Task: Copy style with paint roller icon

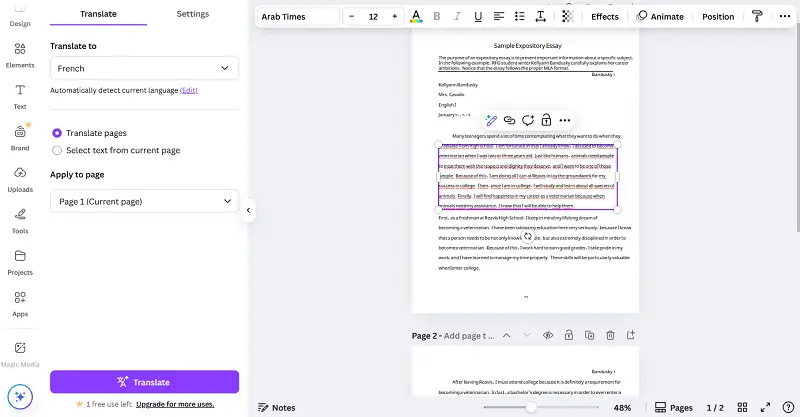Action: coord(757,16)
